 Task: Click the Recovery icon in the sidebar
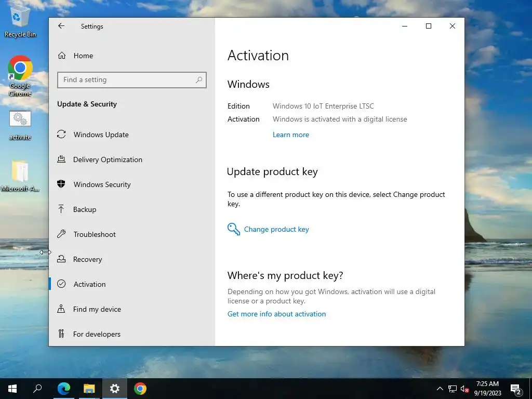(x=61, y=259)
